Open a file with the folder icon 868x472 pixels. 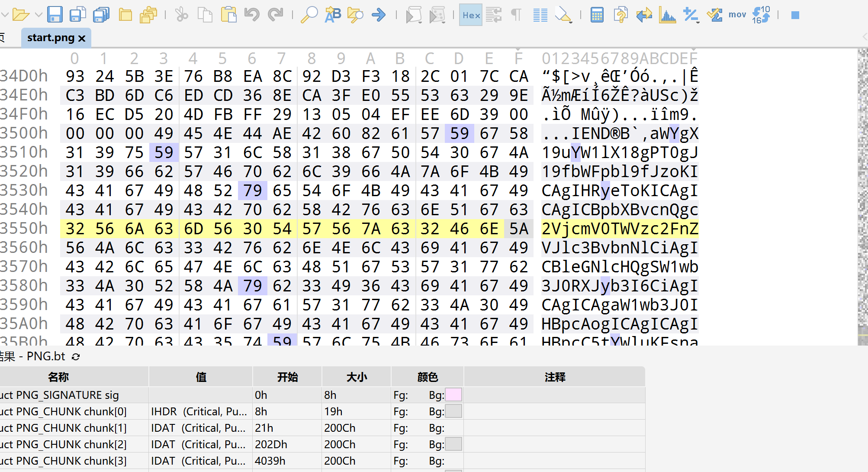click(x=20, y=15)
